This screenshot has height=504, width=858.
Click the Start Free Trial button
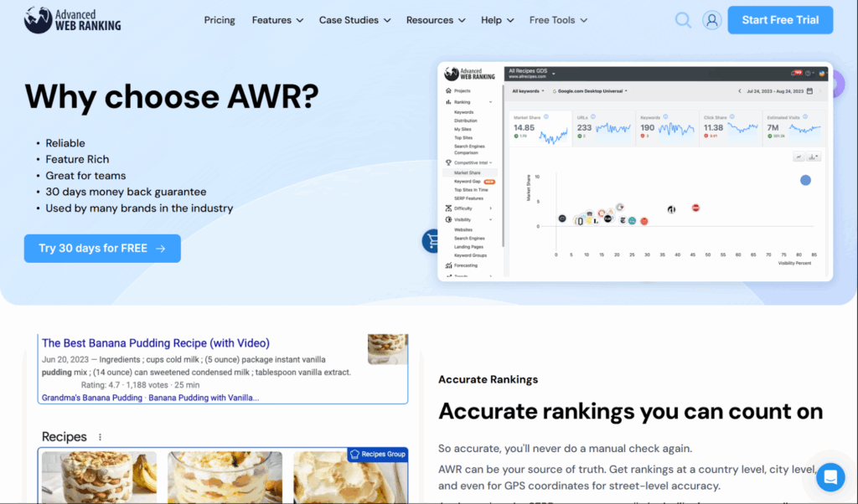pyautogui.click(x=780, y=20)
